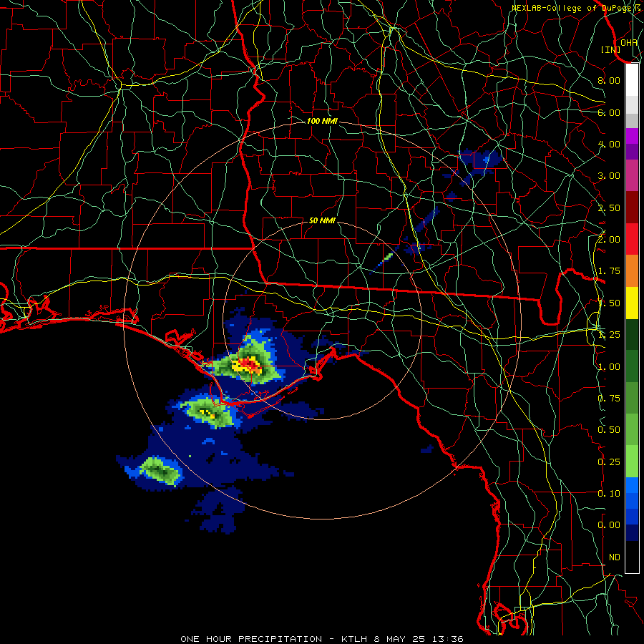Click the 100 NMI range ring label
The image size is (644, 644).
[322, 121]
